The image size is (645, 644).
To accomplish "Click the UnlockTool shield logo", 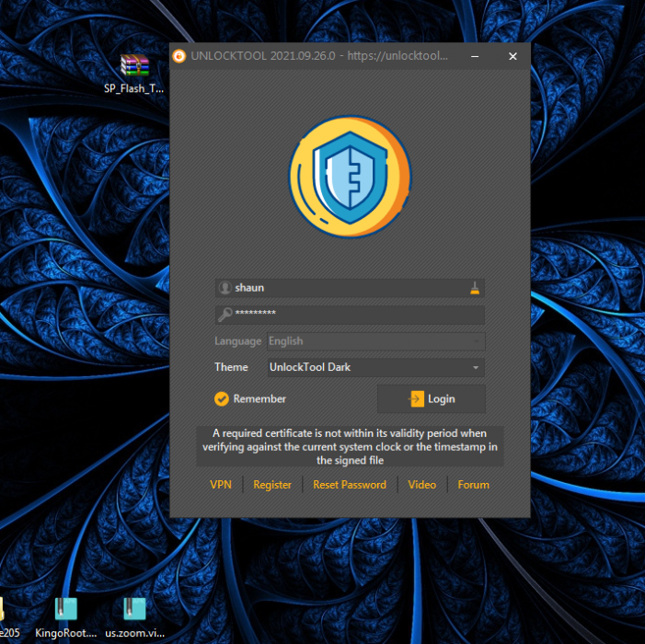I will [350, 177].
